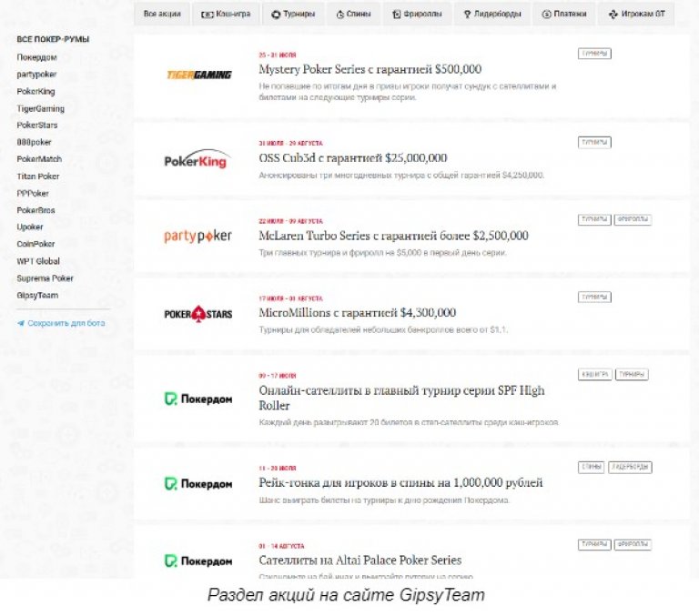Select Titan Poker in the sidebar
The height and width of the screenshot is (616, 699).
[38, 176]
